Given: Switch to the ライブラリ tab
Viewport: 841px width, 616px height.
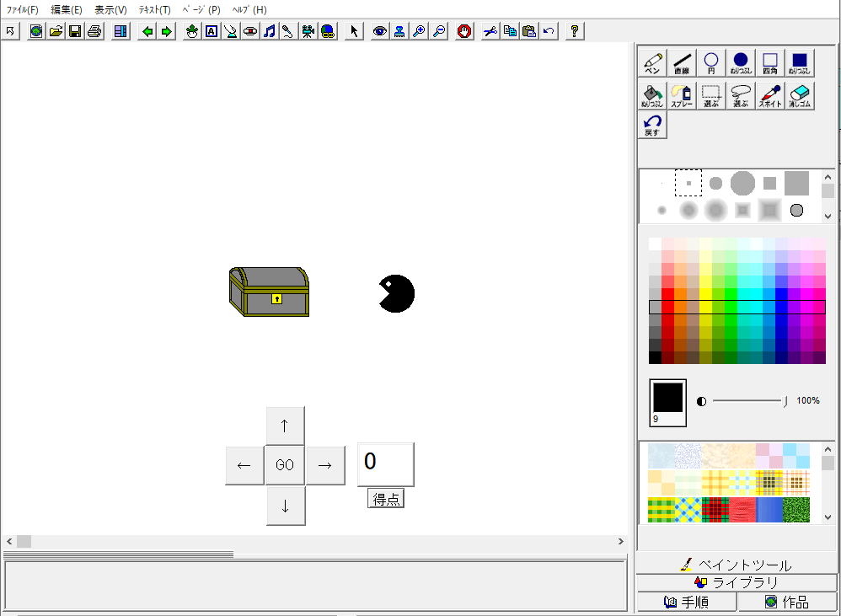Looking at the screenshot, I should coord(737,582).
